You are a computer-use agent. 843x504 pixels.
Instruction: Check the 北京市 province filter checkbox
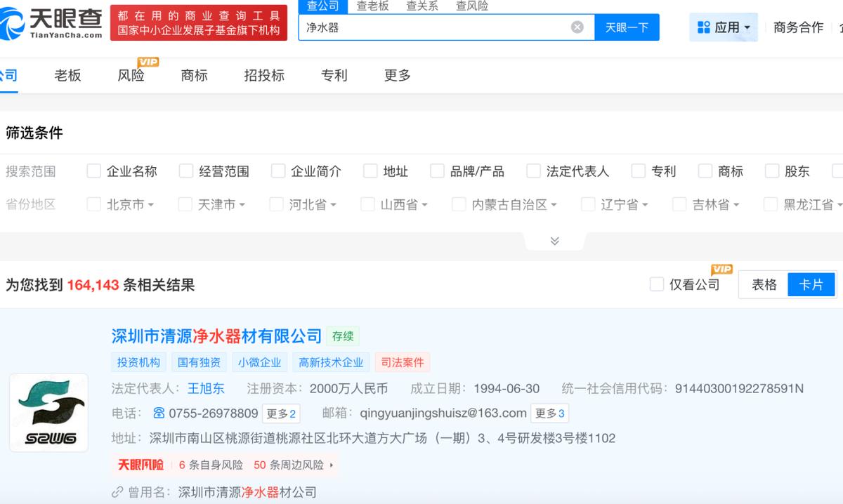pos(93,204)
